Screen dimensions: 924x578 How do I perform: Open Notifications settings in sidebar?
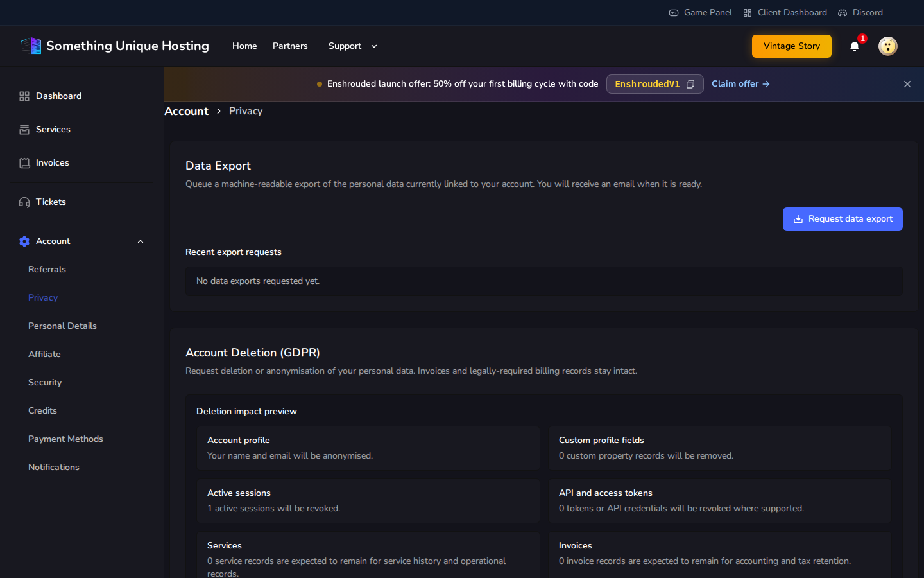tap(54, 468)
